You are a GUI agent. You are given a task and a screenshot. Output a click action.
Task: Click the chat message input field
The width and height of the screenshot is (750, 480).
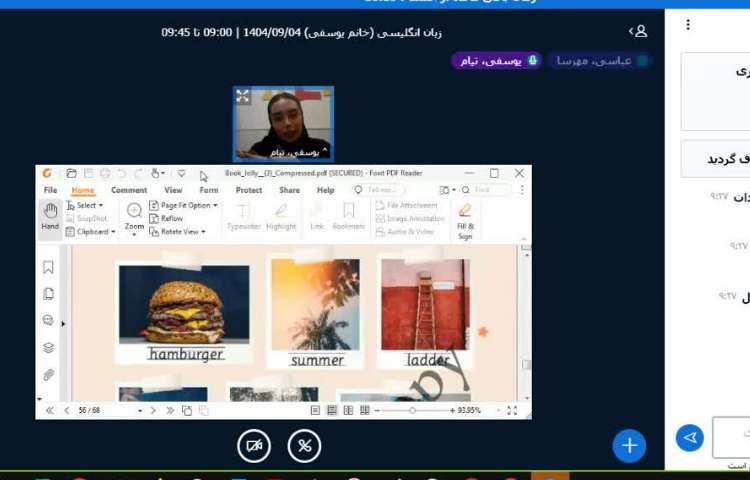point(731,437)
